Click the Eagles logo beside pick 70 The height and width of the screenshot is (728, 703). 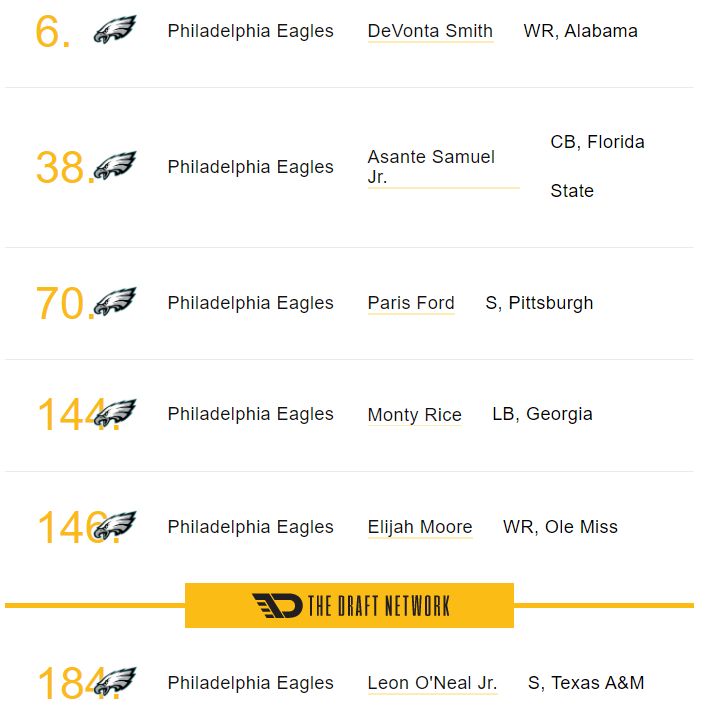[x=115, y=301]
